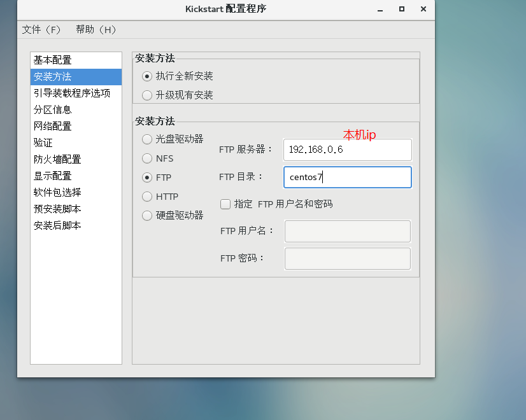Open 安装后脚本 section
The image size is (526, 420).
(x=76, y=225)
